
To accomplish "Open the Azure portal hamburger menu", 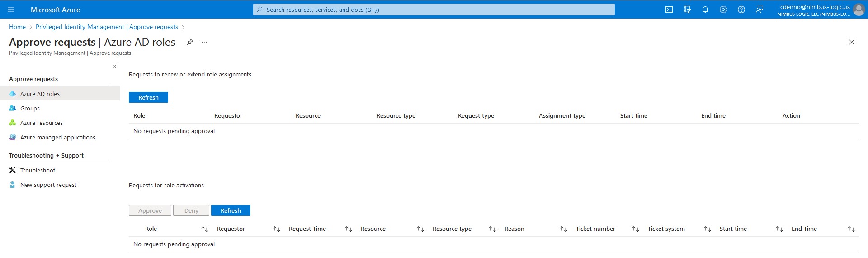I will [x=11, y=10].
